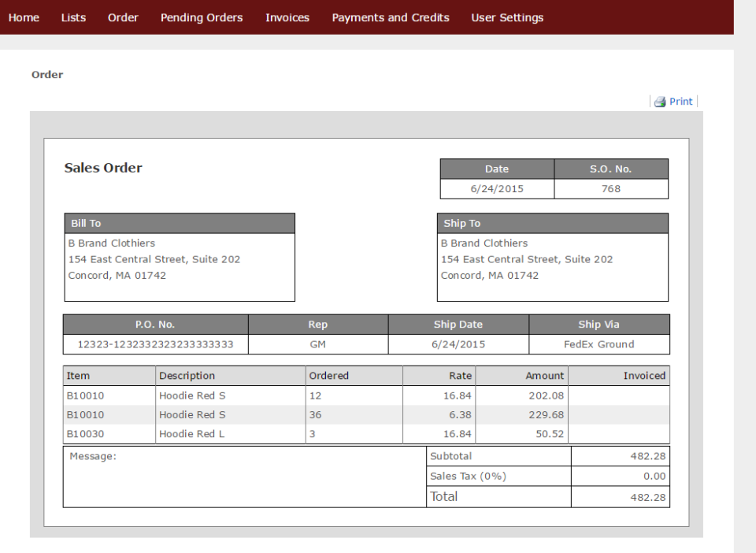Image resolution: width=756 pixels, height=553 pixels.
Task: Select the P.O. number value
Action: pos(155,344)
